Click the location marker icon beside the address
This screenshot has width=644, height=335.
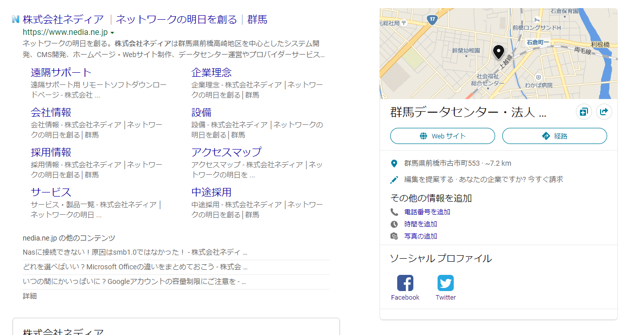click(x=394, y=164)
